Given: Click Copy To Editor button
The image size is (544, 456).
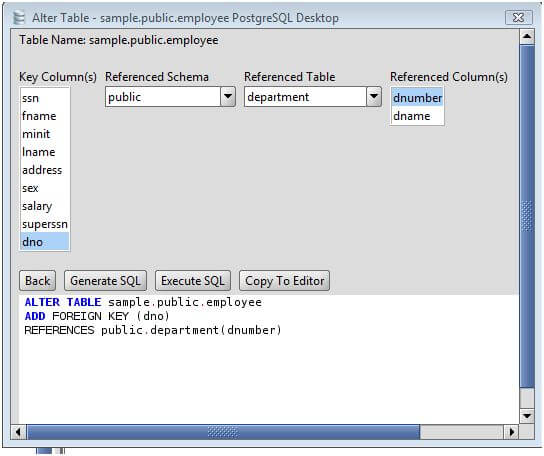Looking at the screenshot, I should (x=284, y=280).
